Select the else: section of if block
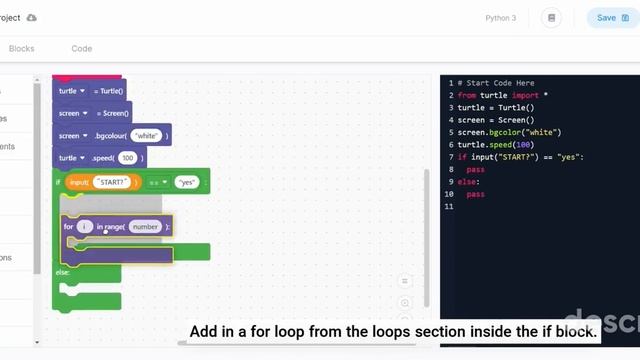The width and height of the screenshot is (640, 360). pos(62,272)
